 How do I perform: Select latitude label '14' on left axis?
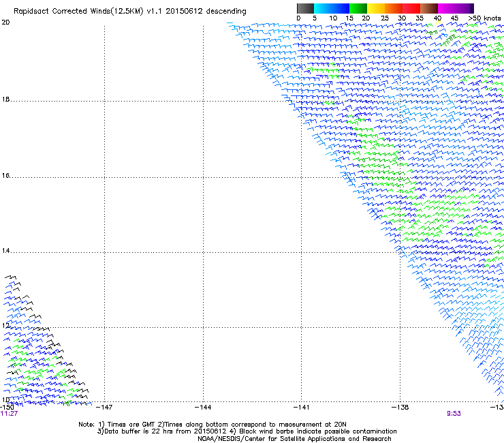click(x=5, y=251)
